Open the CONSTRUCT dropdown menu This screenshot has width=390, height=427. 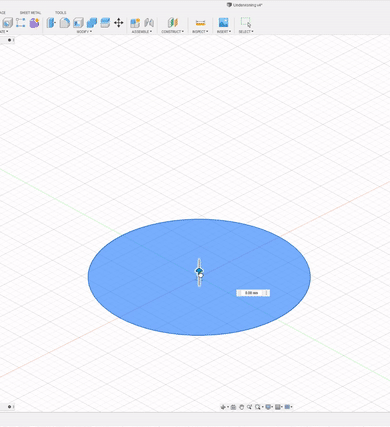[x=173, y=32]
